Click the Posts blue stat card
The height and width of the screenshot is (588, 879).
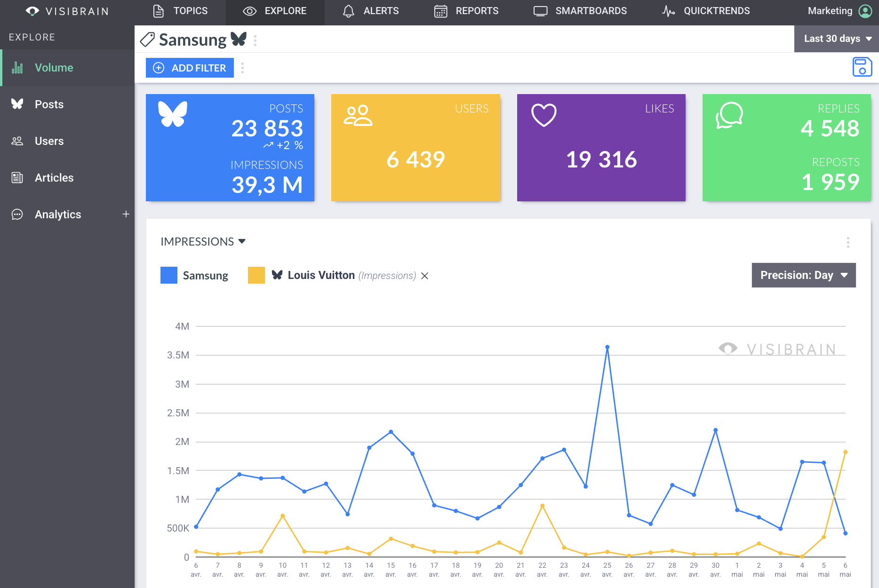230,148
